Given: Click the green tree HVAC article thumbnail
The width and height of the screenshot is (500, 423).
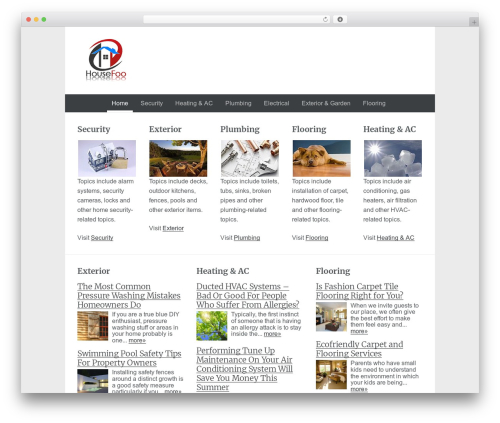Looking at the screenshot, I should pyautogui.click(x=212, y=326).
